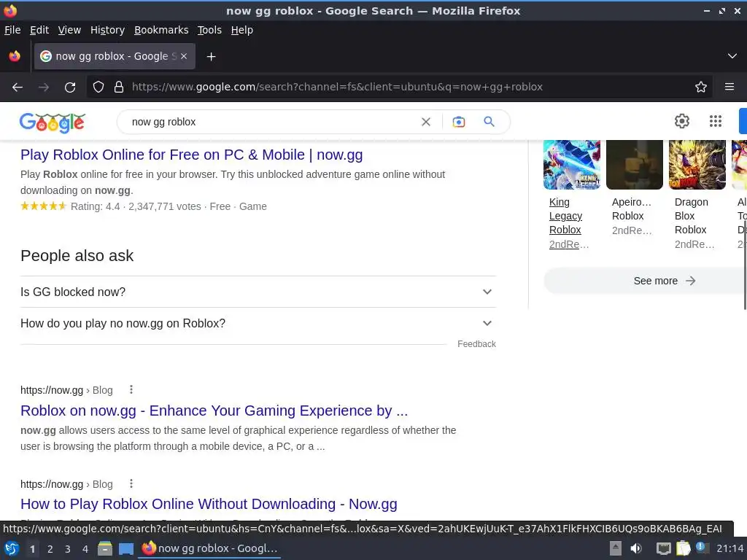747x560 pixels.
Task: Expand 'Is GG blocked now?' question
Action: (258, 292)
